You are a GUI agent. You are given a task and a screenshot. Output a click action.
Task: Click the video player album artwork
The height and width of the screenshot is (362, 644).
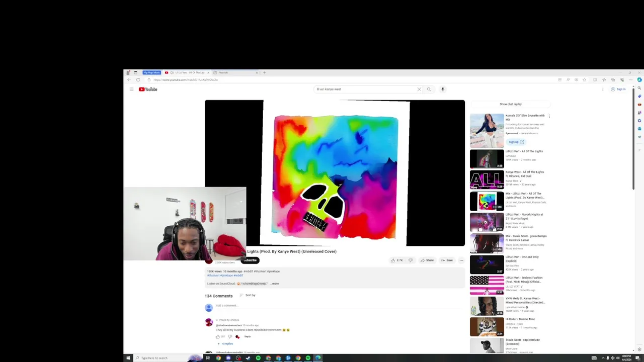click(335, 173)
